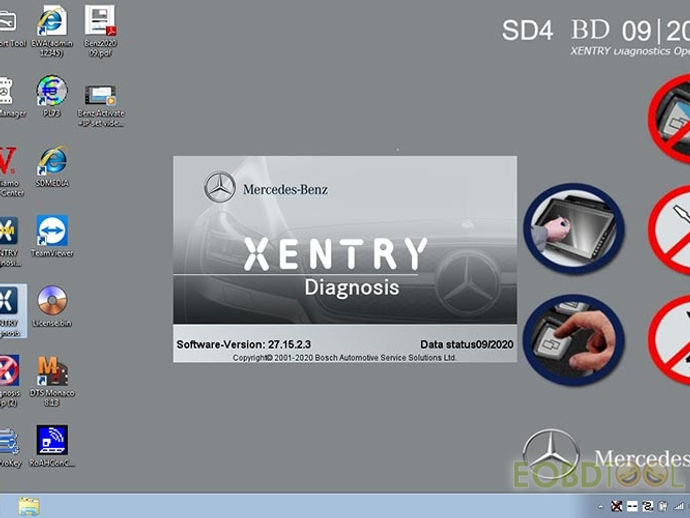Click the SD4 BD 09|20 wallpaper heading
The width and height of the screenshot is (690, 518).
coord(596,31)
